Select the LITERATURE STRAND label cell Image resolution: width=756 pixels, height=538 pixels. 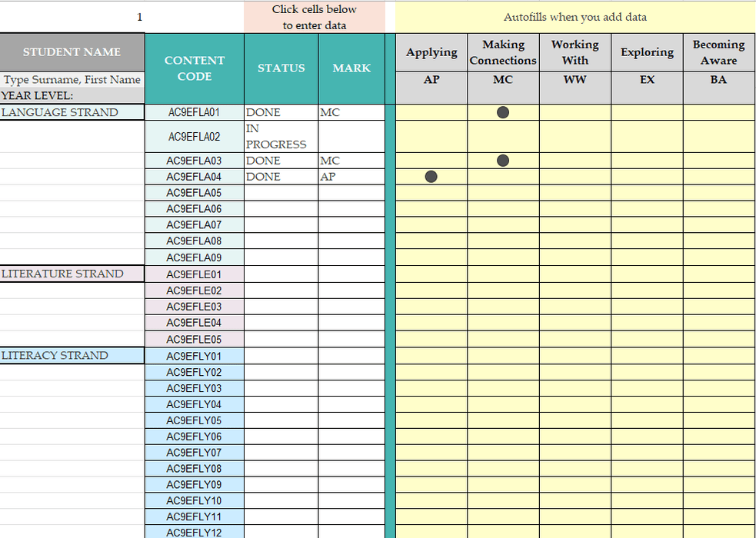point(72,274)
